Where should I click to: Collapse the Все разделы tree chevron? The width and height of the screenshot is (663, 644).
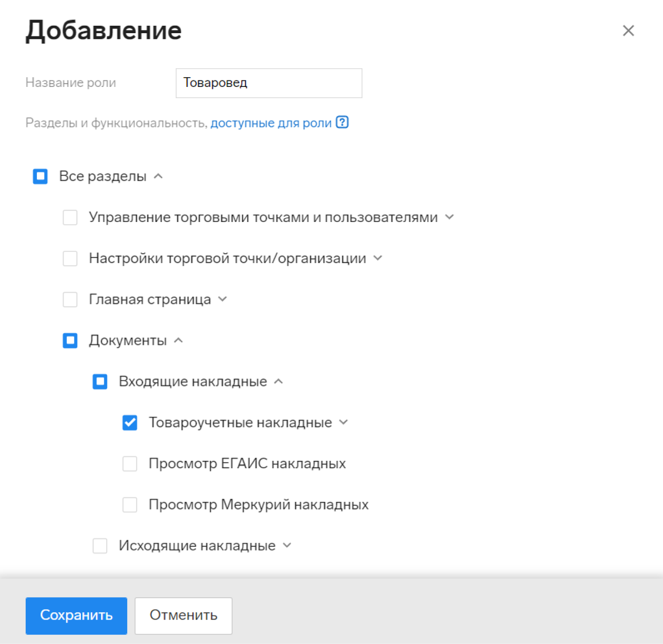(x=159, y=176)
